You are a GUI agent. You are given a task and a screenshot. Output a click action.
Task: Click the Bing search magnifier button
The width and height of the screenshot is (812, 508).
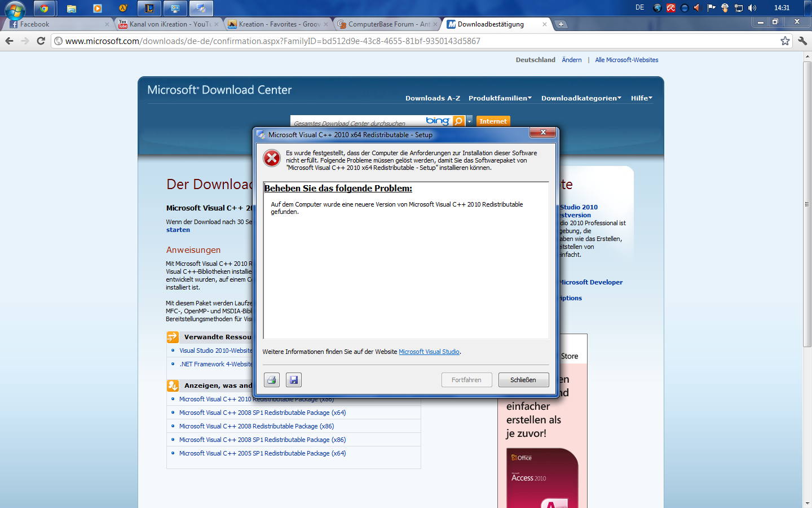click(x=458, y=121)
